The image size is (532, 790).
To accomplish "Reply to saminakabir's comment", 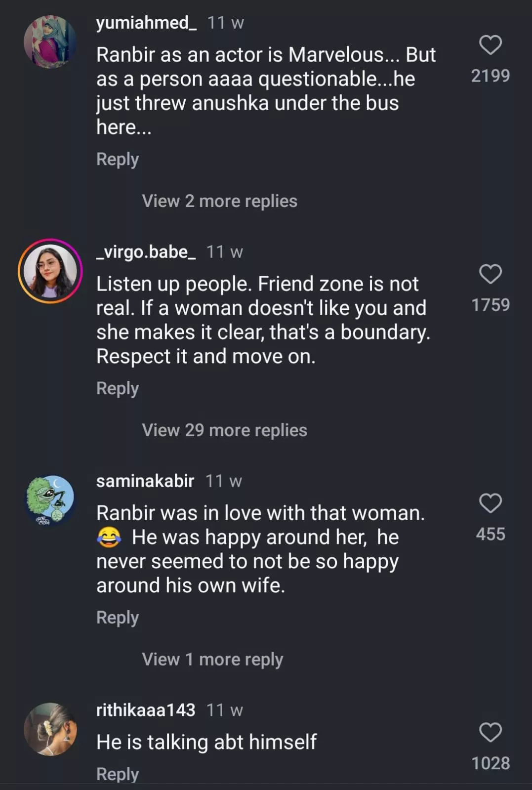I will coord(118,618).
